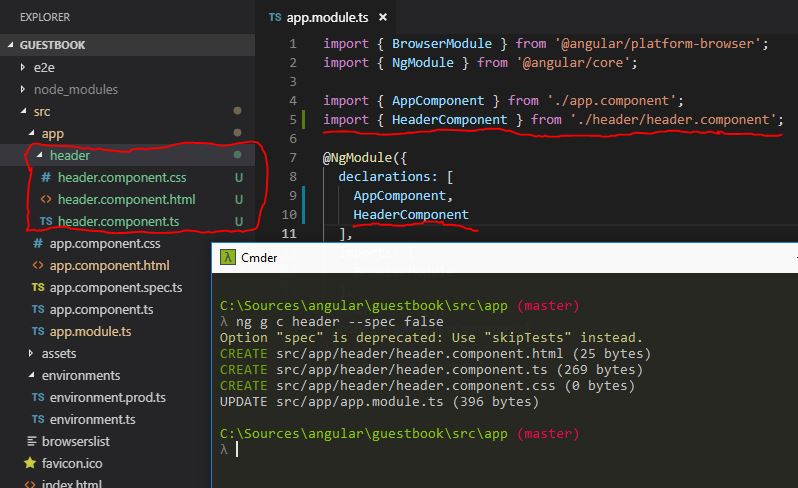This screenshot has height=488, width=798.
Task: Collapse the environments folder
Action: click(32, 375)
